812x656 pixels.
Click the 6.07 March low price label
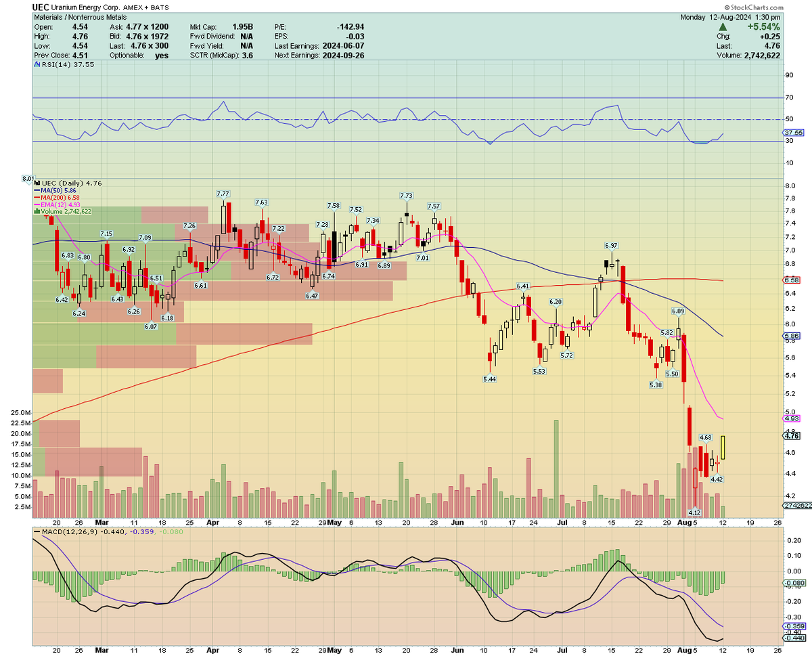pyautogui.click(x=150, y=326)
